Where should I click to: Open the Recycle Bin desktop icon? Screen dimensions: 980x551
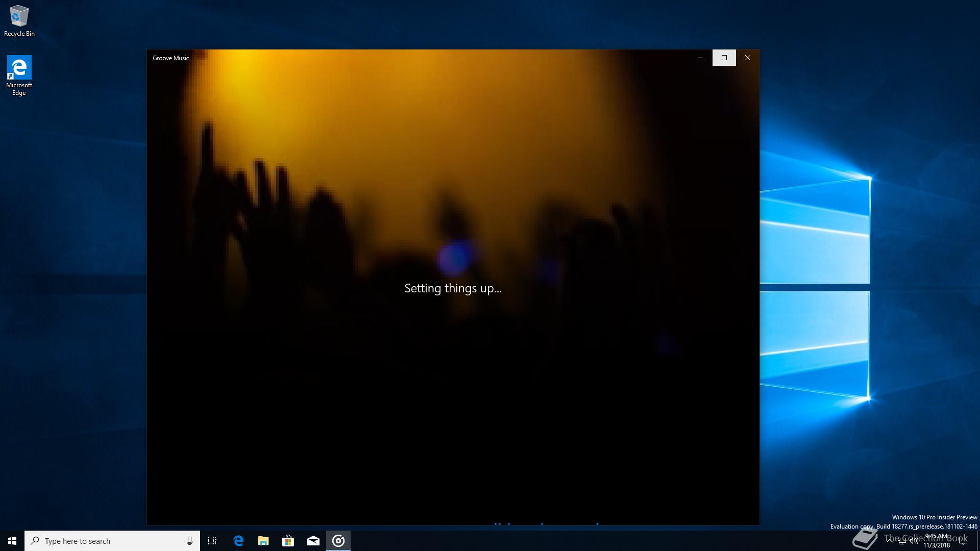19,21
